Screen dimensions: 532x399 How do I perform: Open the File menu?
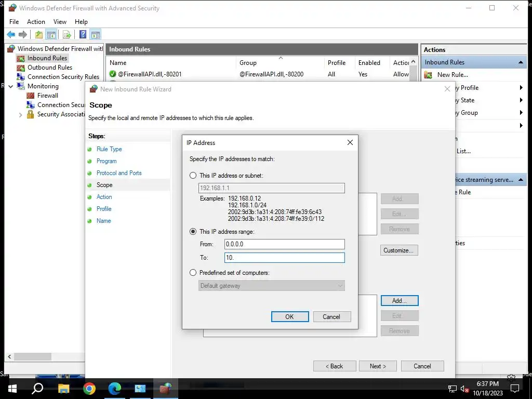[14, 22]
